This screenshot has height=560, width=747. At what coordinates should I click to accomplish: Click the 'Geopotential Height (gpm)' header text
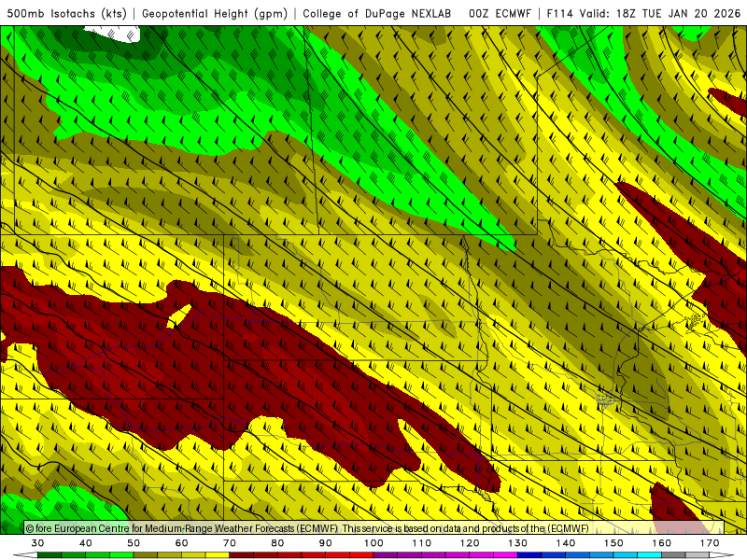pos(215,13)
